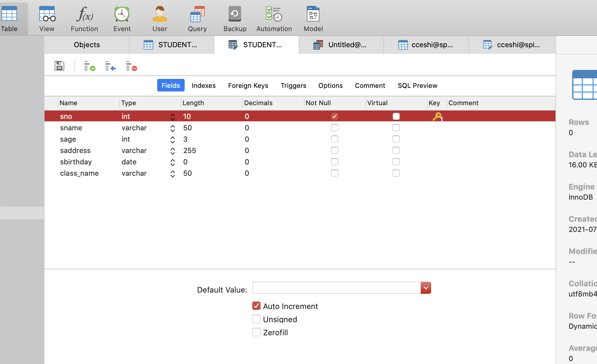Open the Query section in the toolbar
The image size is (597, 364).
[x=197, y=19]
